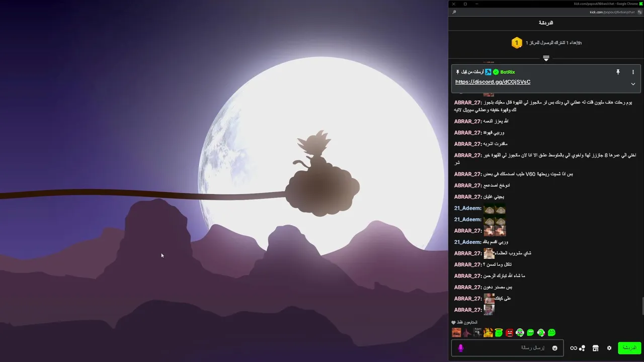Screen dimensions: 644x362
Task: Click the Kick extension icon in title bar
Action: coord(641,4)
